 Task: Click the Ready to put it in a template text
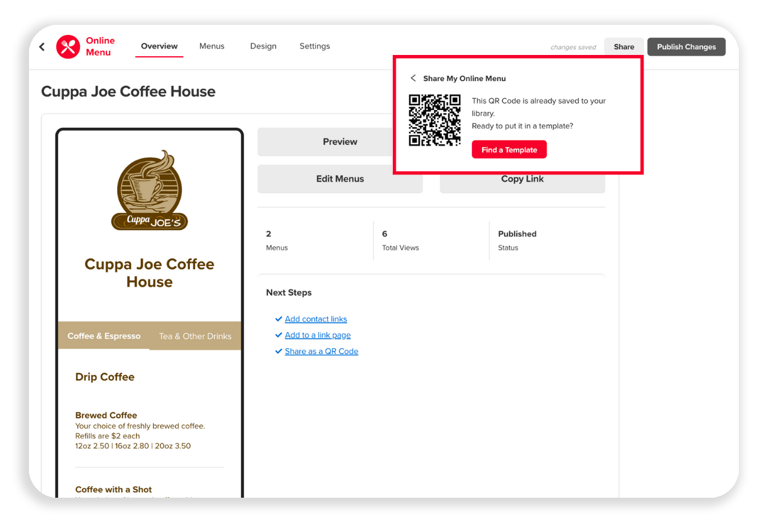point(522,126)
